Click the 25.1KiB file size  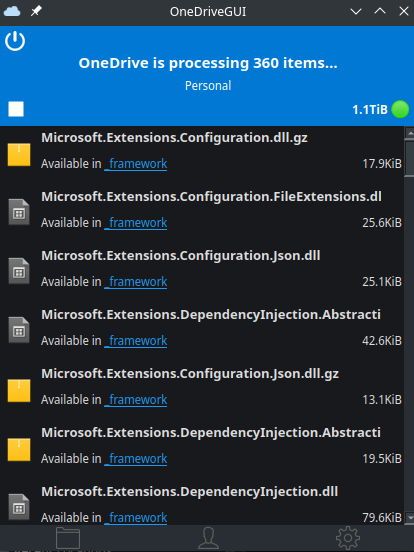tap(382, 282)
